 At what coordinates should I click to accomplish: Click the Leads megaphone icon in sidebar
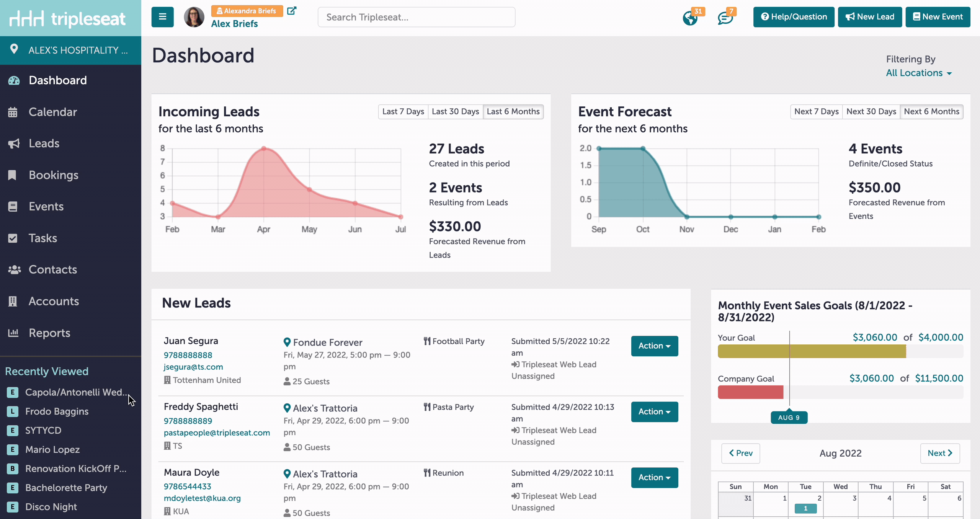pyautogui.click(x=14, y=144)
